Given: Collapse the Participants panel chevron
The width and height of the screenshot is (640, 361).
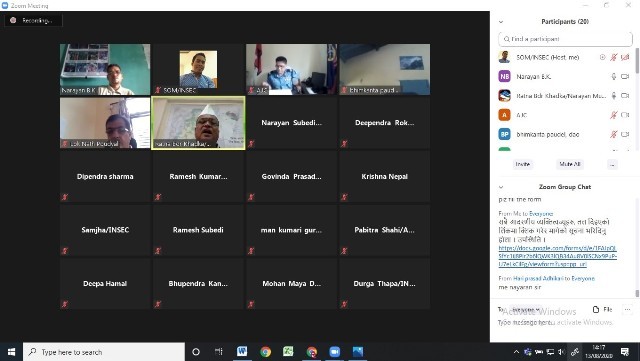Looking at the screenshot, I should tap(501, 22).
